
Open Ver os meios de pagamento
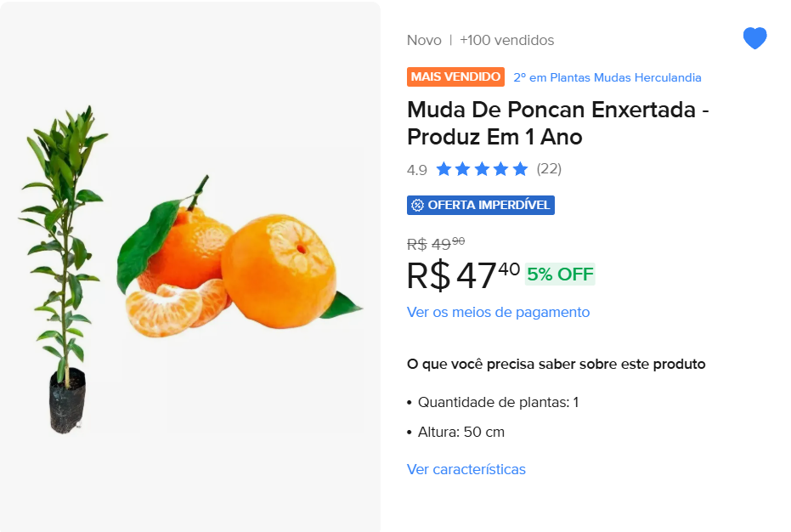coord(498,312)
